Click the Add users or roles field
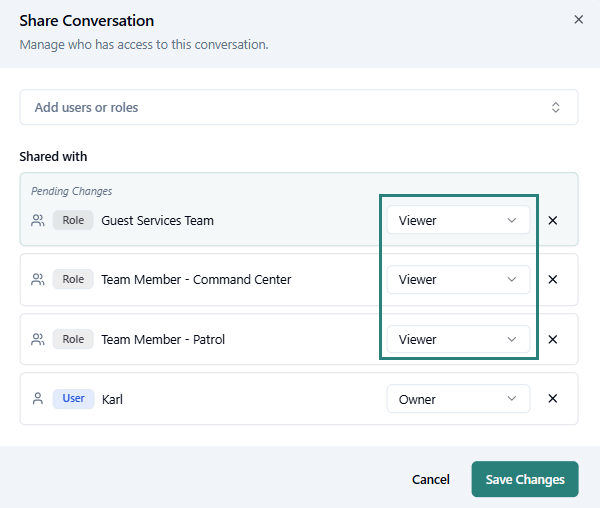The image size is (600, 508). pos(280,107)
